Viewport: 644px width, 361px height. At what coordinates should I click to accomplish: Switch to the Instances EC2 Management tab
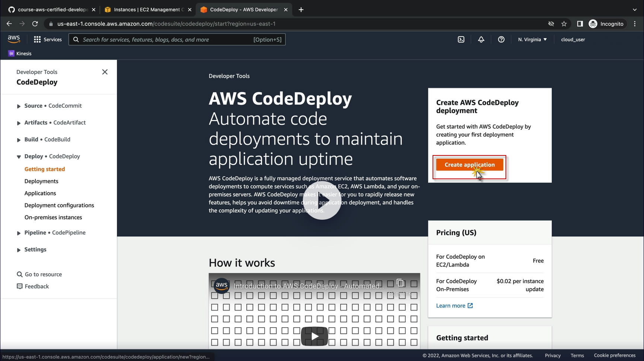147,10
